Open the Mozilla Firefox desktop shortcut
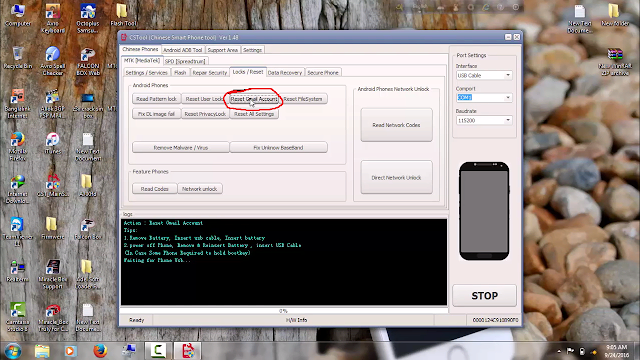The height and width of the screenshot is (360, 640). pyautogui.click(x=18, y=146)
